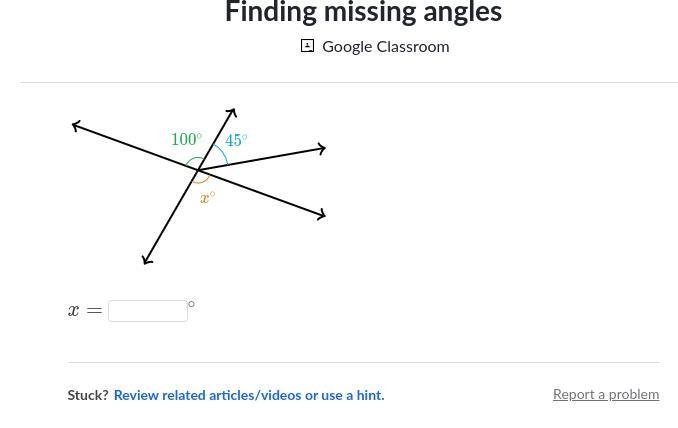Click the right arrowhead of the upper ray

pos(321,149)
